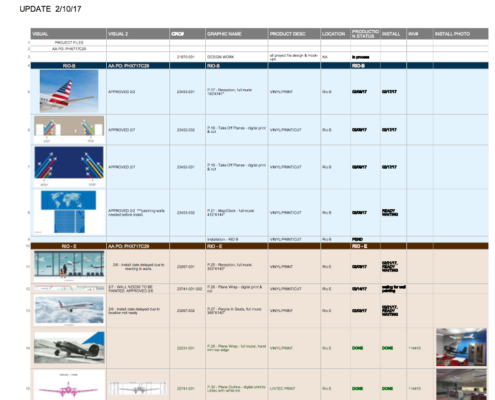This screenshot has width=495, height=400.
Task: Click the airport window reception thumbnail
Action: coord(69,266)
